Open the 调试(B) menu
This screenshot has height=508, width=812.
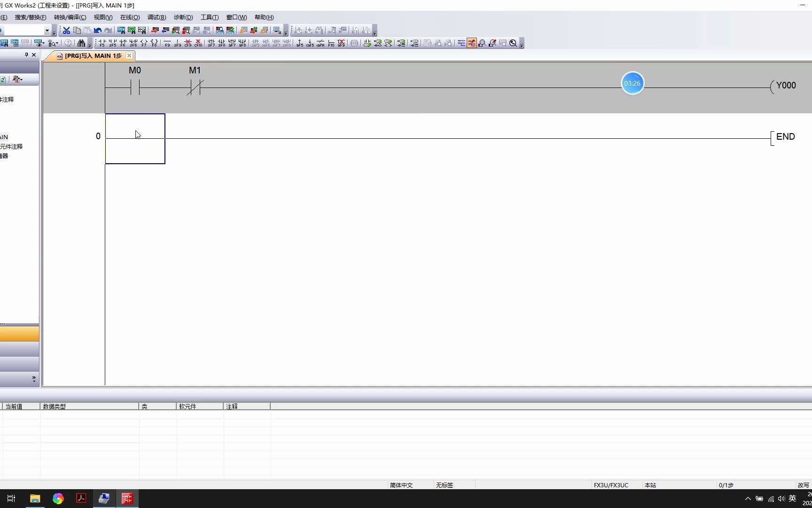[156, 17]
